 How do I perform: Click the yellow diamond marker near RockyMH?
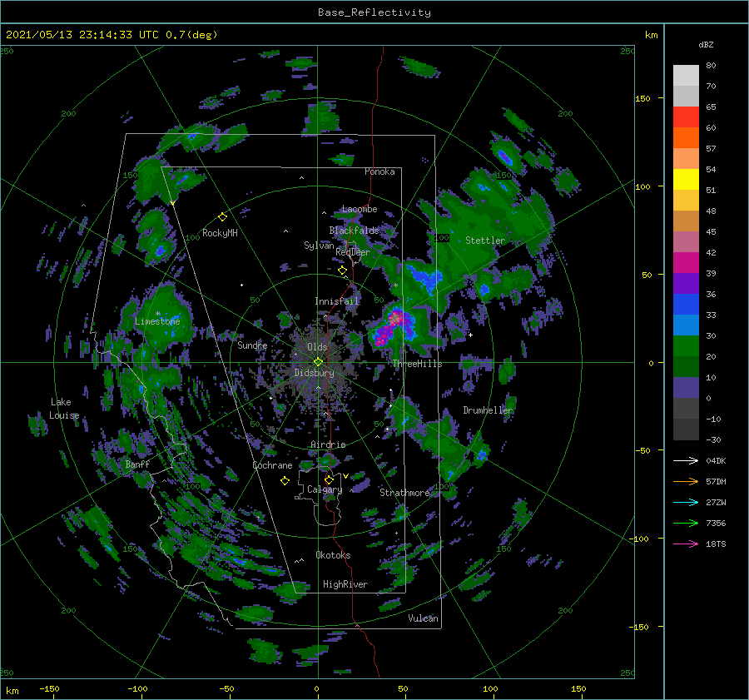click(x=222, y=217)
